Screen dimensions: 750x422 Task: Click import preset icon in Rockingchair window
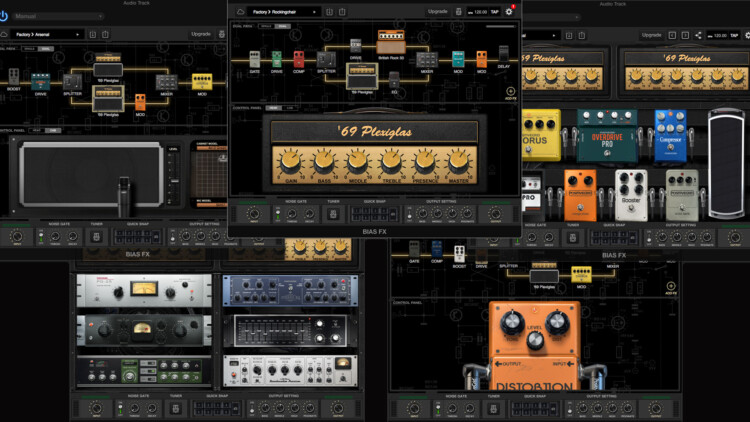click(x=330, y=11)
